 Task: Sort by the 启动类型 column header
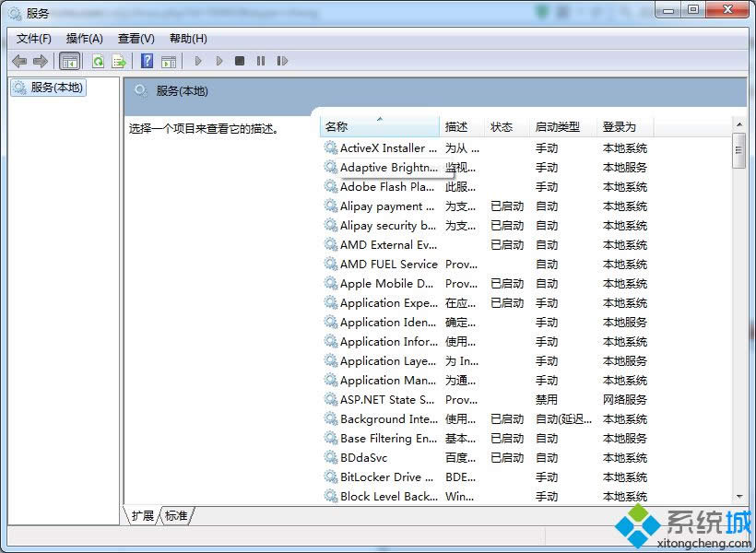click(562, 127)
